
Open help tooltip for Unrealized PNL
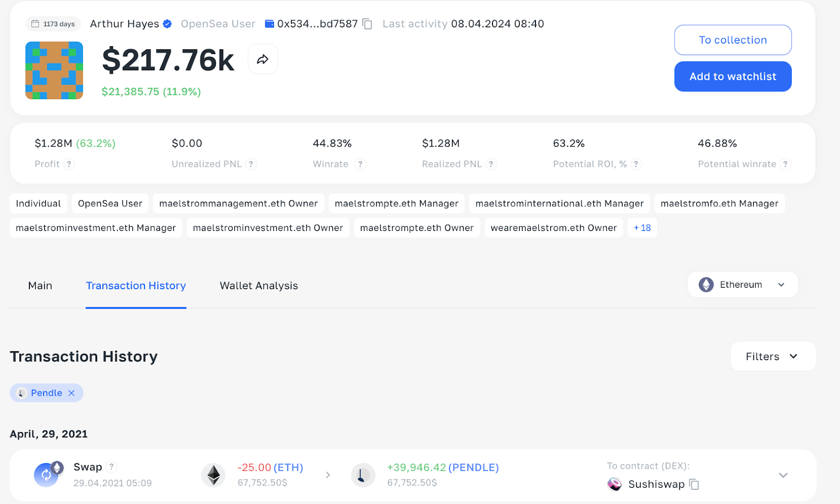point(251,164)
